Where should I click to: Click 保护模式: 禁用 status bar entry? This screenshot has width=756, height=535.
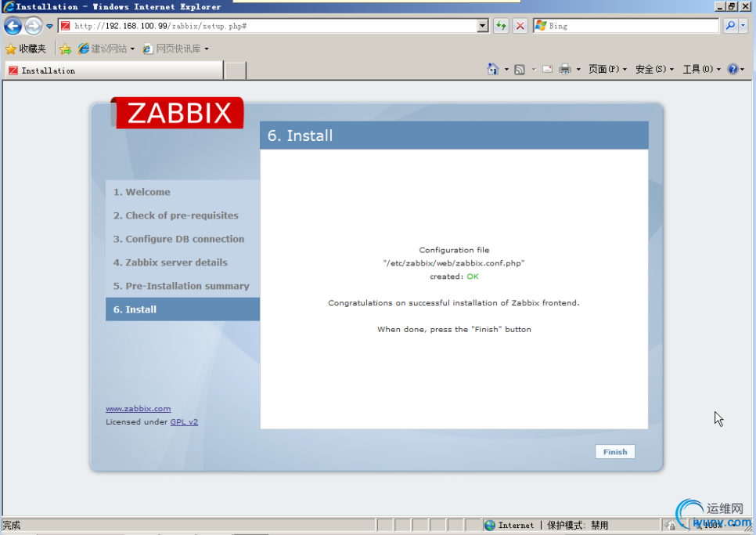578,525
